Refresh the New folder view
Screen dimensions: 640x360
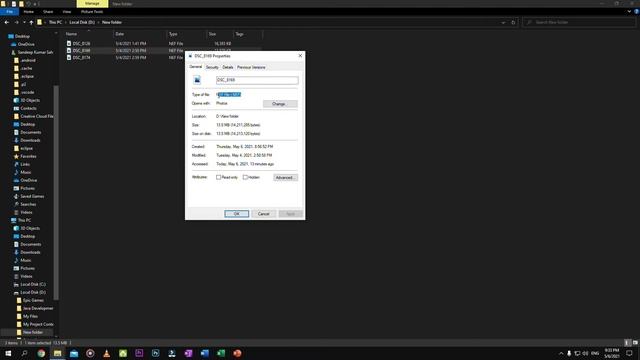tap(513, 22)
